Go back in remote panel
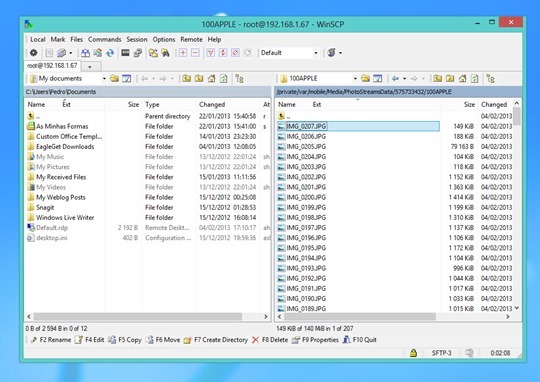The width and height of the screenshot is (540, 382). click(395, 79)
